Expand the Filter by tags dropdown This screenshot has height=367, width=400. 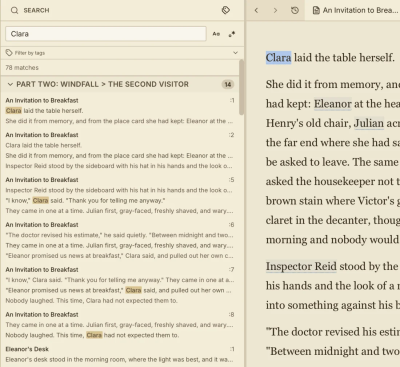[x=235, y=53]
